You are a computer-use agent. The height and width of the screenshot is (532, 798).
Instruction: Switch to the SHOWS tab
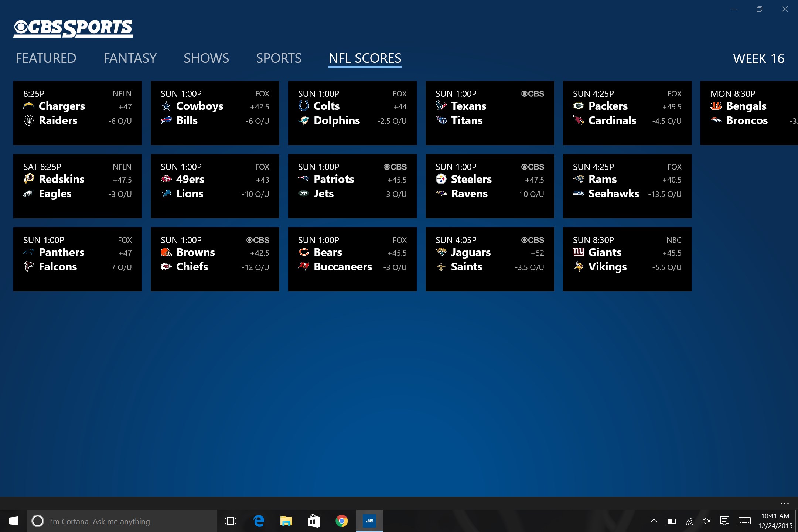click(206, 58)
